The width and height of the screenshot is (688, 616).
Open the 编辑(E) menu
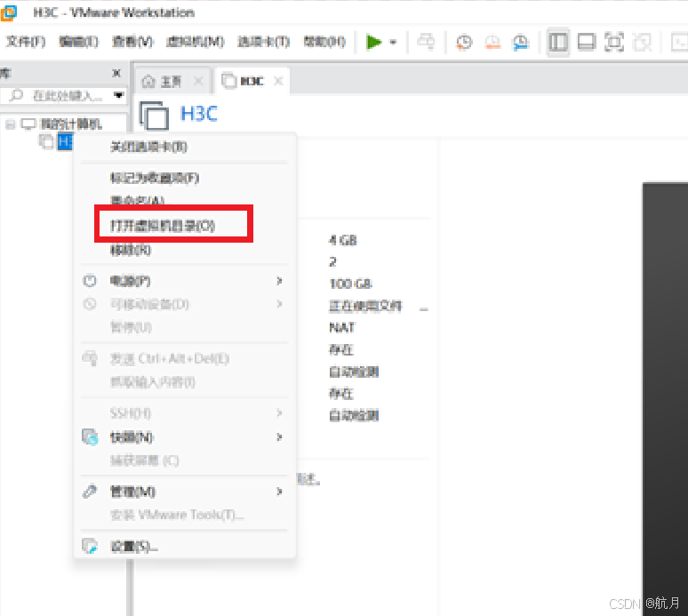coord(79,42)
